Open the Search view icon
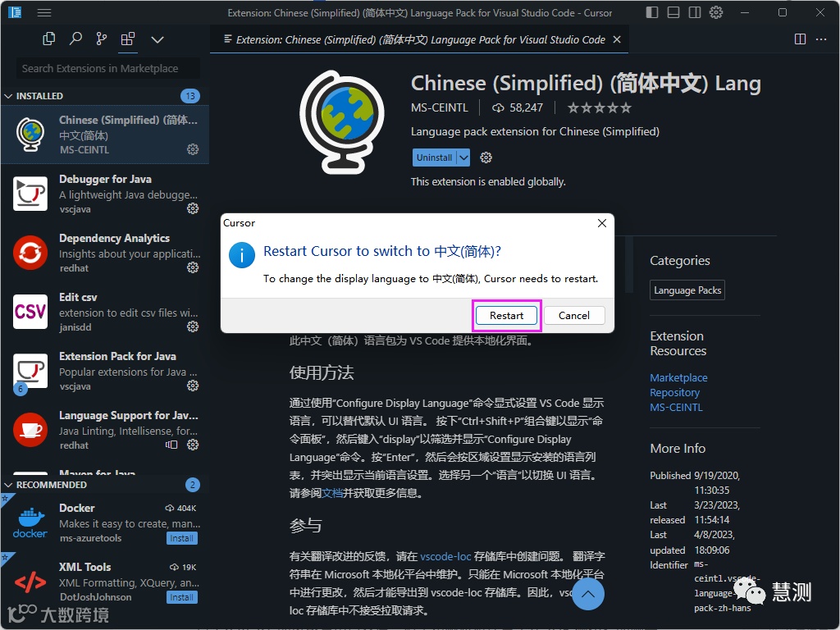This screenshot has height=630, width=840. click(75, 39)
